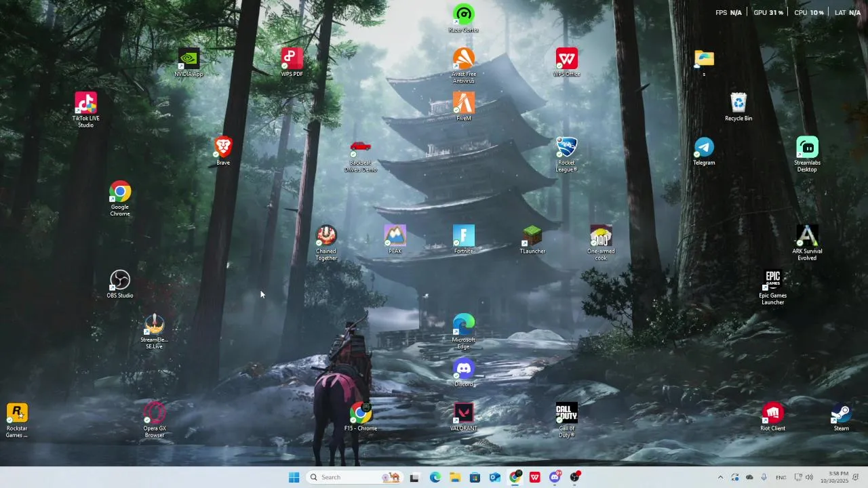Image resolution: width=868 pixels, height=488 pixels.
Task: Select the Epic Games Launcher icon
Action: [x=772, y=287]
